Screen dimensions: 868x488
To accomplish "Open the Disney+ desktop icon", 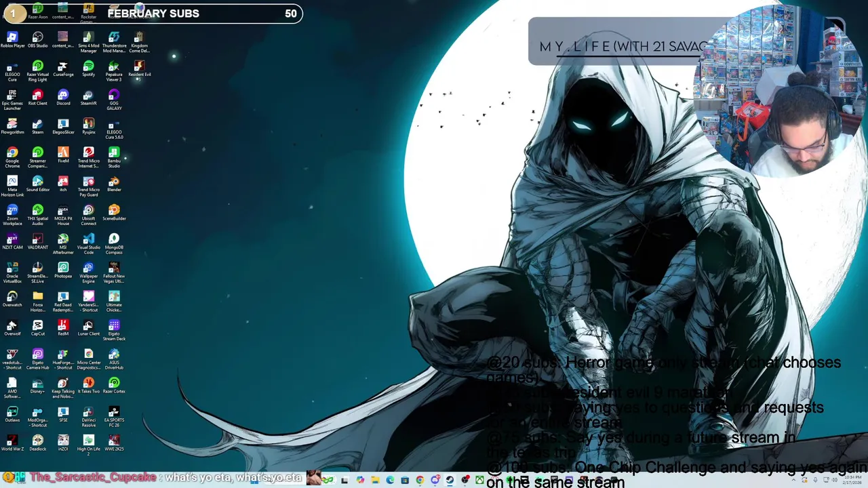I will click(37, 386).
